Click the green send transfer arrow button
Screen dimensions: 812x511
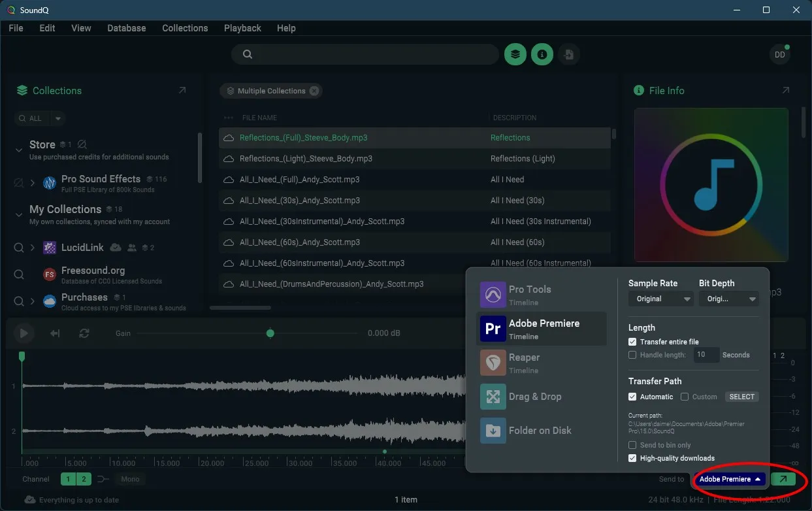(x=783, y=479)
